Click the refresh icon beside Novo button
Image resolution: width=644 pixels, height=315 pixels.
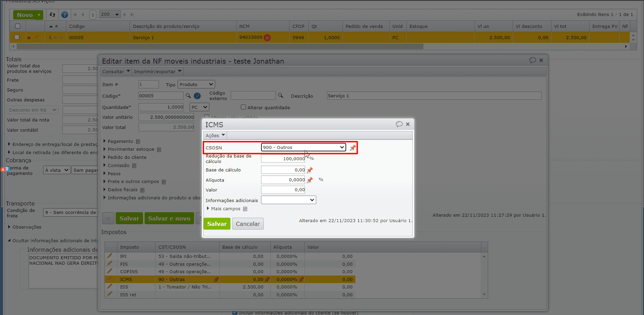pos(52,15)
